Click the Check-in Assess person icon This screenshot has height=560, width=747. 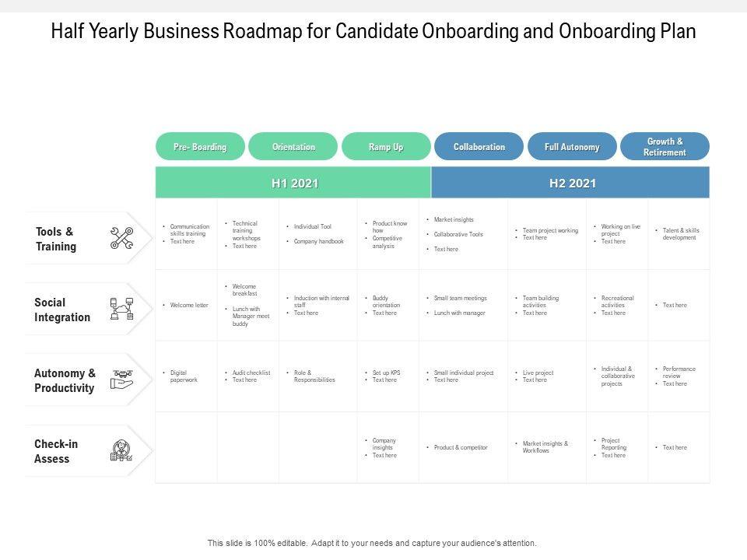point(121,451)
